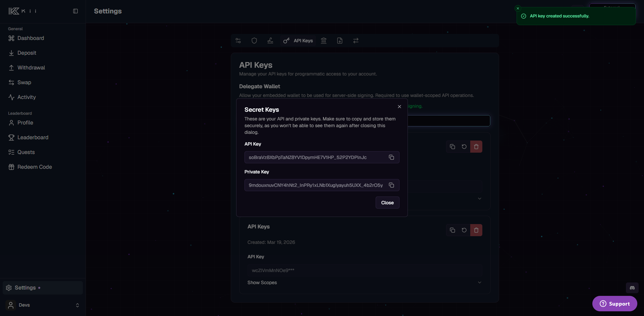The image size is (644, 316).
Task: Open the Kii logo home
Action: pyautogui.click(x=22, y=11)
